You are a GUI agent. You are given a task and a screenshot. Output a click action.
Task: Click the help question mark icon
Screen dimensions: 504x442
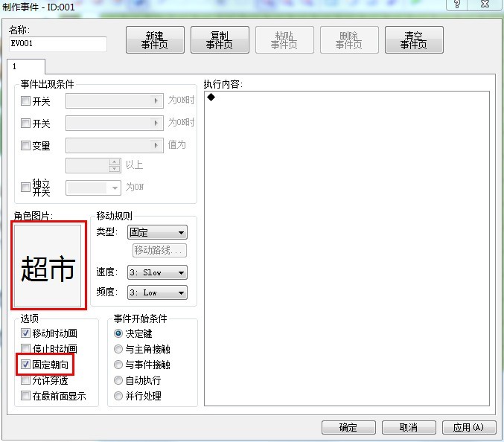click(x=457, y=4)
